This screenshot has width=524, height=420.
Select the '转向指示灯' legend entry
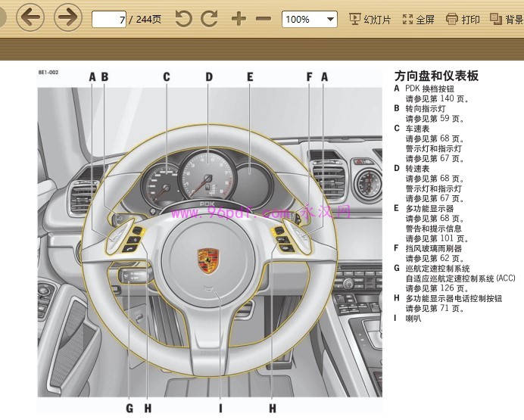(x=426, y=109)
